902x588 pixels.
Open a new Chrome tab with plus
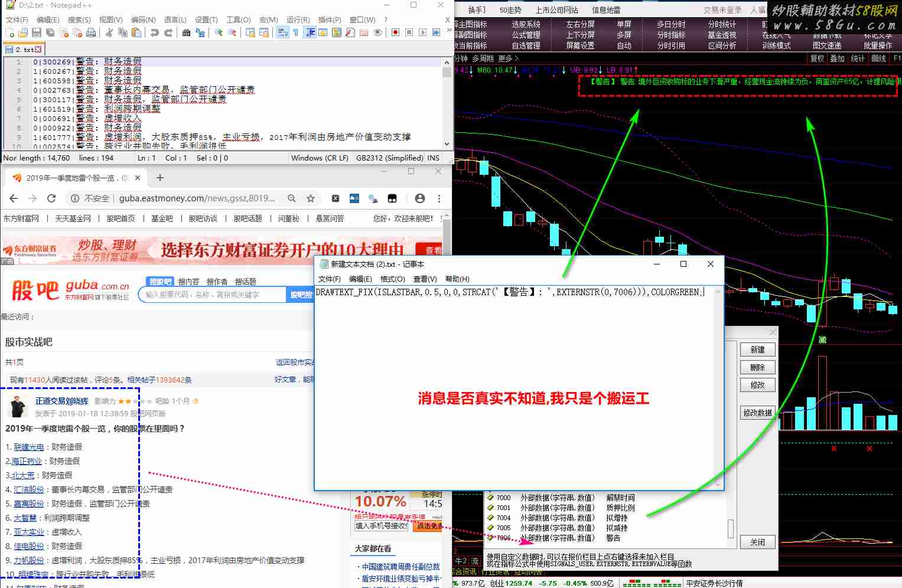click(160, 178)
